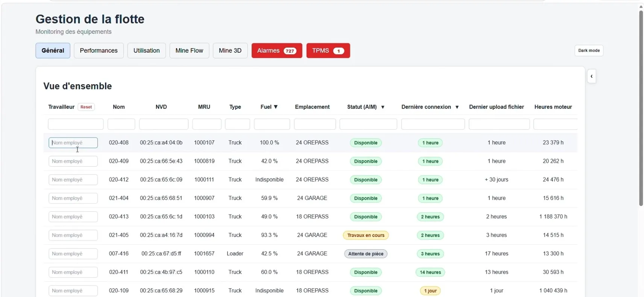This screenshot has height=297, width=644.
Task: Click the Nom filter field
Action: 121,124
